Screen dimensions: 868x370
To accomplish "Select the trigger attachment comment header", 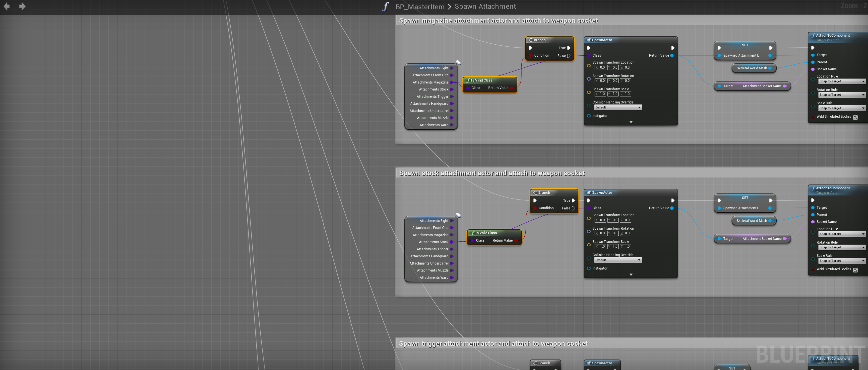I will pos(493,343).
